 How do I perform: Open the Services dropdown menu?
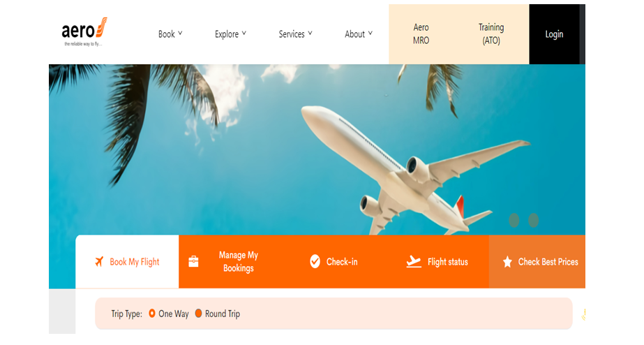tap(295, 34)
